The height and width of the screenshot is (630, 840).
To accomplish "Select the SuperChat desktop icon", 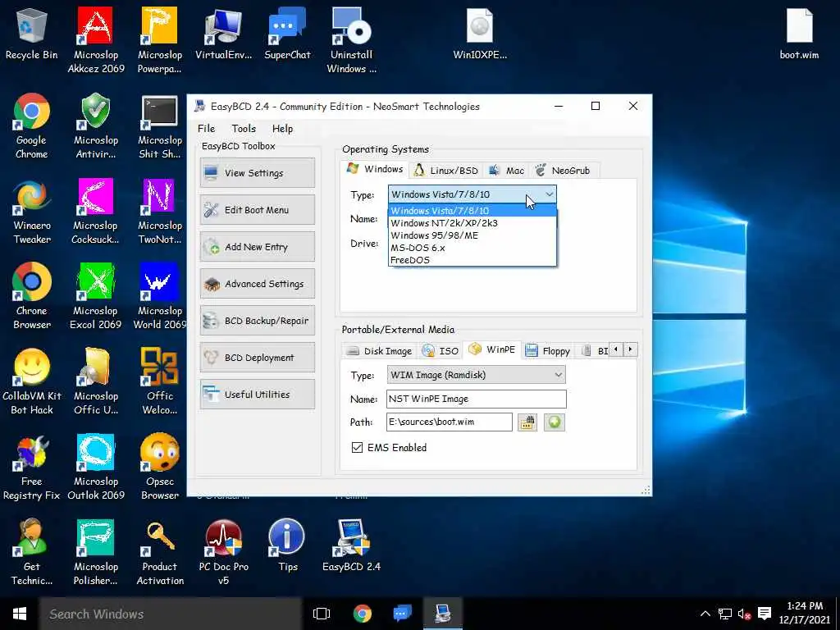I will 287,33.
